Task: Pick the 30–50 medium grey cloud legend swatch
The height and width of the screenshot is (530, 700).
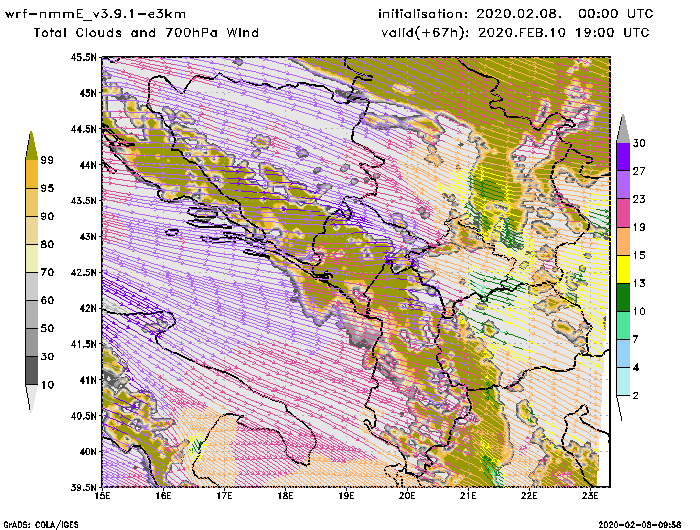Action: pos(32,342)
